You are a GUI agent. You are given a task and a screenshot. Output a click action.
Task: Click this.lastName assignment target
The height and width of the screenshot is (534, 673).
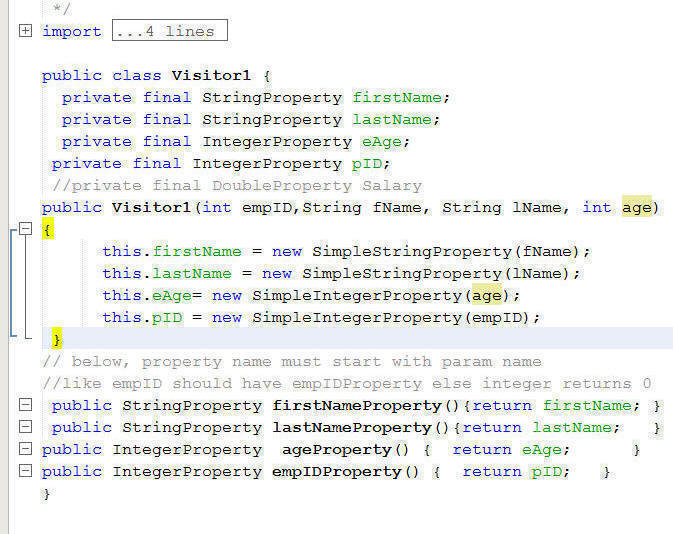[167, 273]
